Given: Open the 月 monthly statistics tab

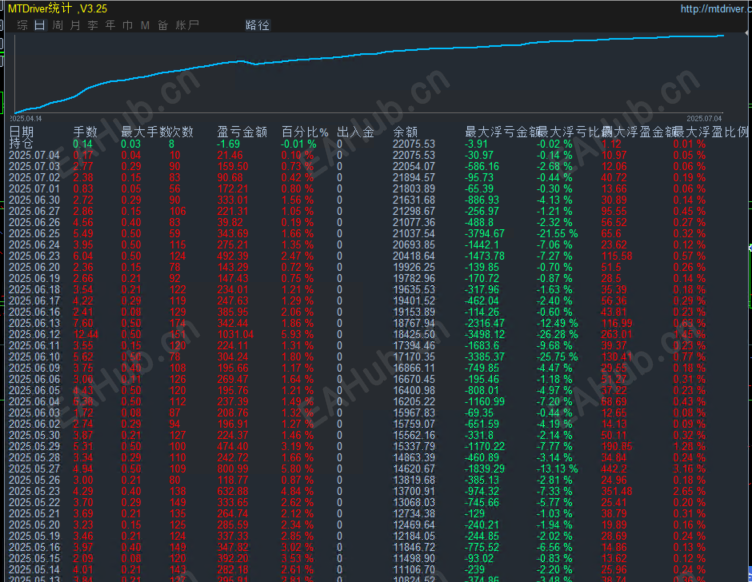Looking at the screenshot, I should [x=75, y=25].
